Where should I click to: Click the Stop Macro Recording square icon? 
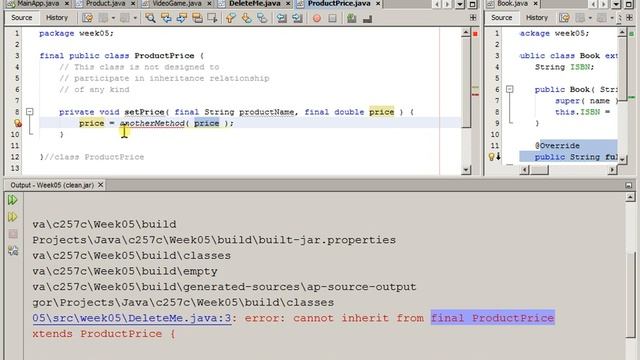(x=332, y=18)
